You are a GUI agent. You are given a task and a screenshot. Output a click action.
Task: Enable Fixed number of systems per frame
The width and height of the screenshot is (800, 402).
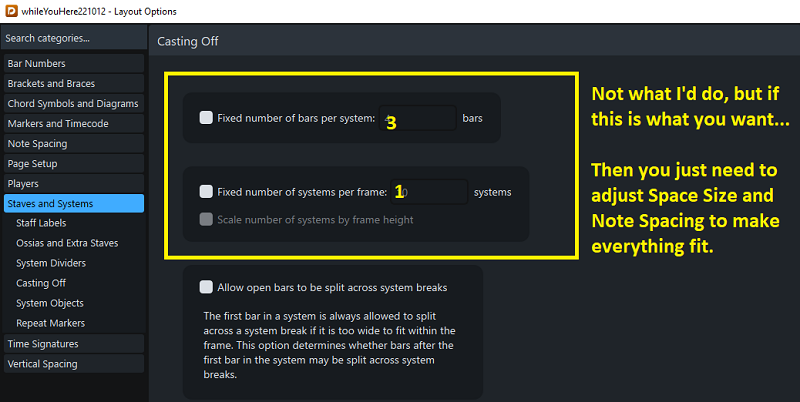point(206,191)
